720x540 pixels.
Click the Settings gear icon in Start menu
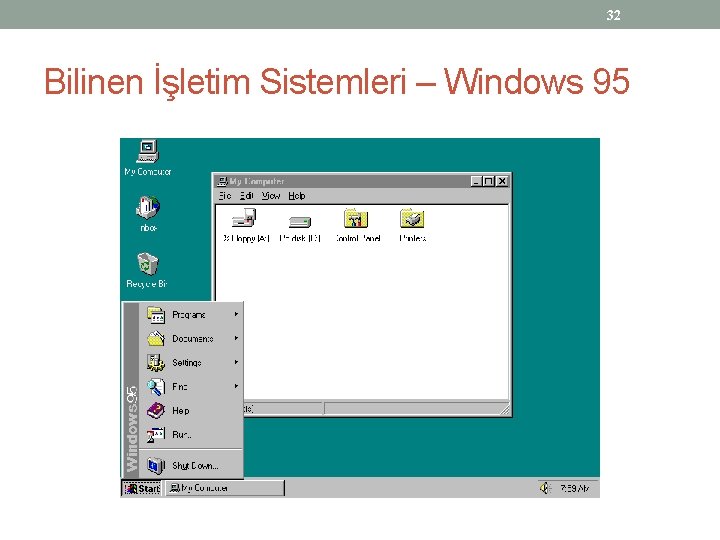(156, 362)
